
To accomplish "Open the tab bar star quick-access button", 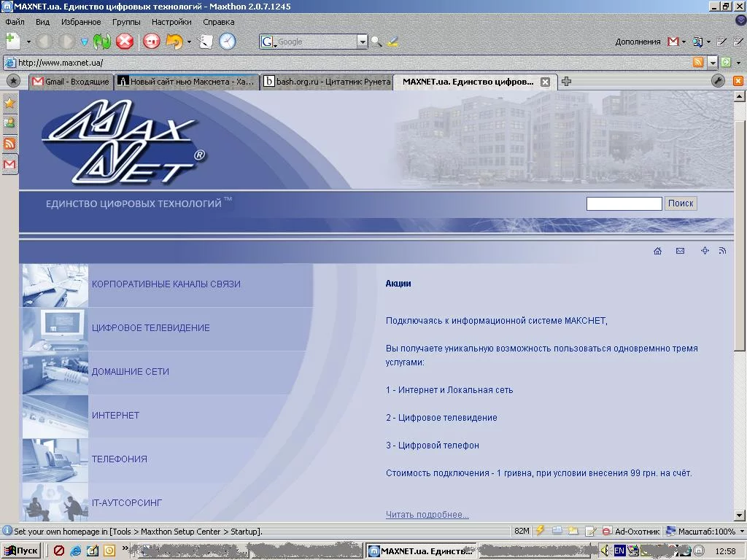I will tap(13, 82).
